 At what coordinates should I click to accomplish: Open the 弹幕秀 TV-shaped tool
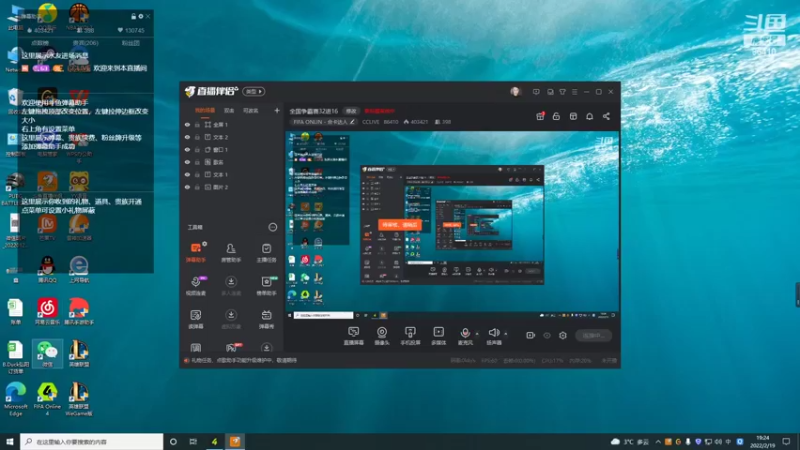pyautogui.click(x=266, y=319)
